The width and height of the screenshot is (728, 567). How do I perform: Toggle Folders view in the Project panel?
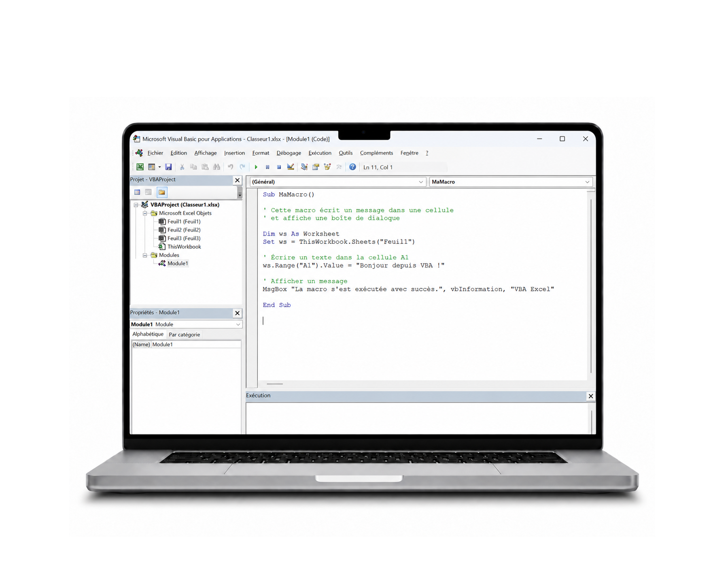point(162,192)
